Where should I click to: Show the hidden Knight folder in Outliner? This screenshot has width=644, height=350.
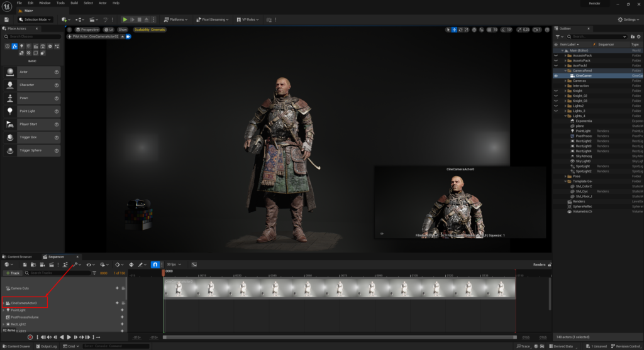coord(555,90)
